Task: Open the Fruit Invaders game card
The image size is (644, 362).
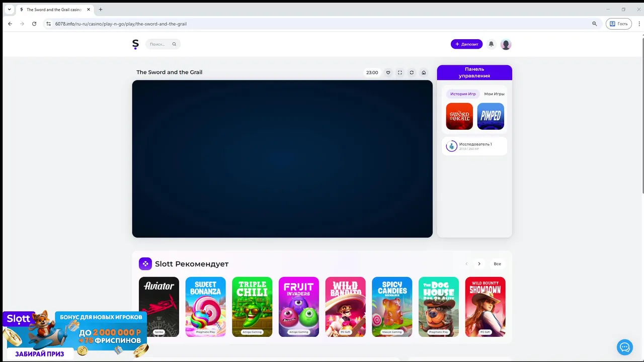Action: 299,307
